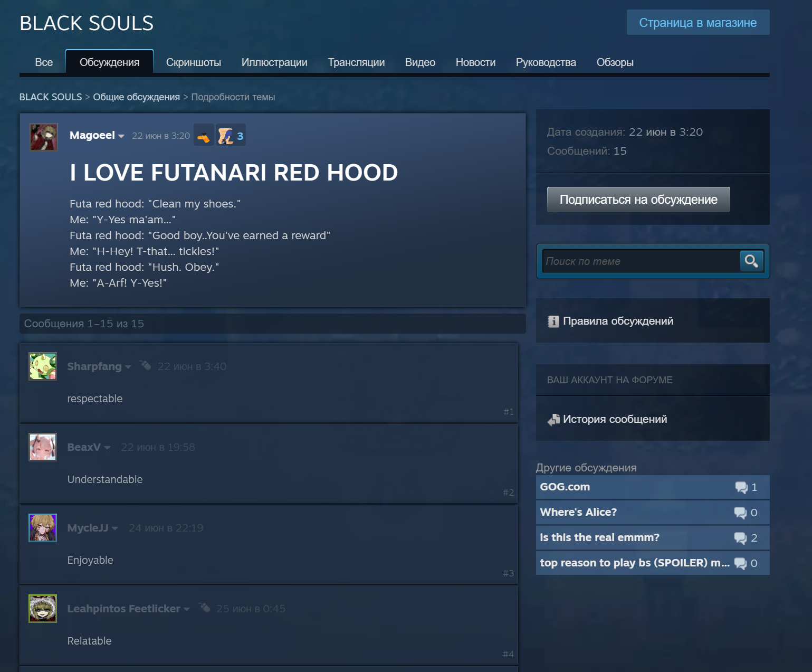Go to the Общие обсуждения breadcrumb
This screenshot has height=672, width=812.
pos(137,97)
